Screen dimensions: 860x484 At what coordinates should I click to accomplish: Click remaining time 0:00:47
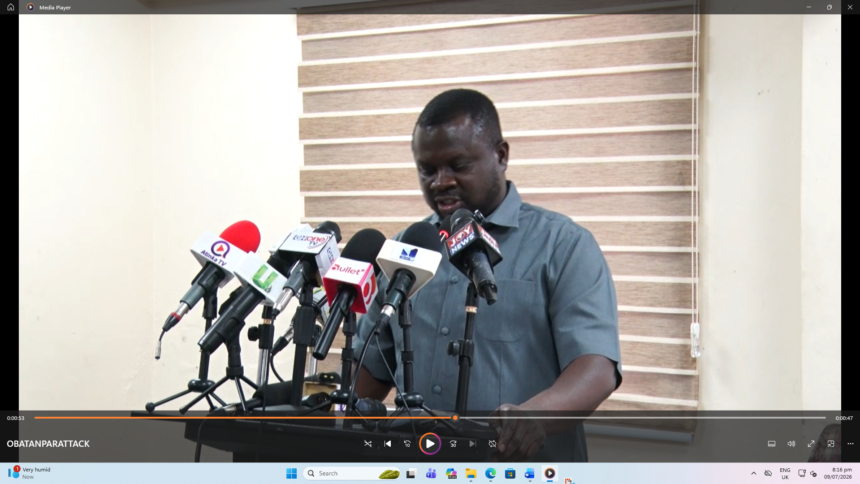point(844,418)
